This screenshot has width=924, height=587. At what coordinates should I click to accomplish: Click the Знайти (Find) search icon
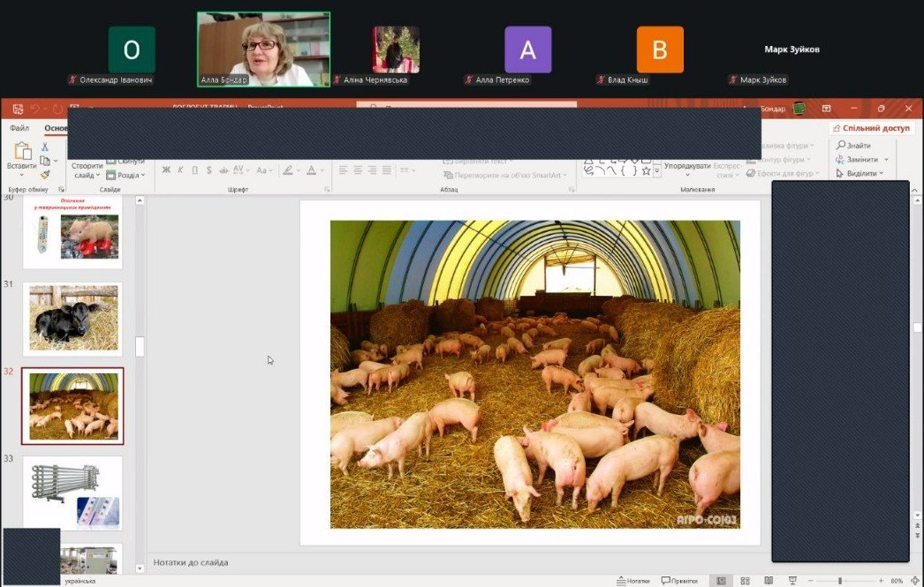point(853,146)
